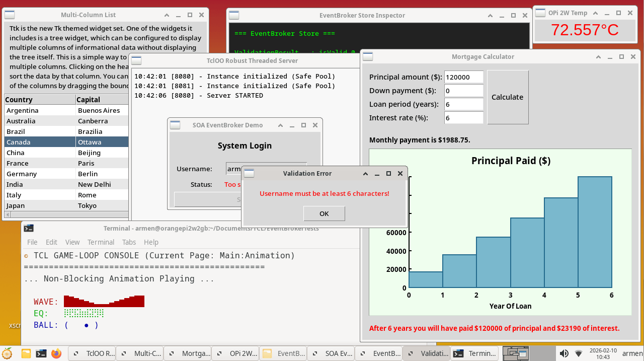
Task: Sort the list by the Country column header
Action: click(x=40, y=100)
